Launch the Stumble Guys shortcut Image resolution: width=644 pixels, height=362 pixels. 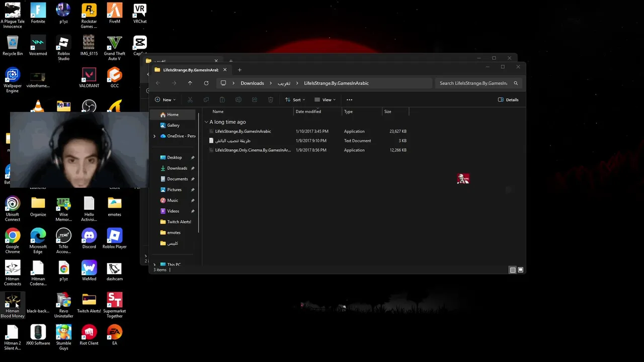pos(63,338)
